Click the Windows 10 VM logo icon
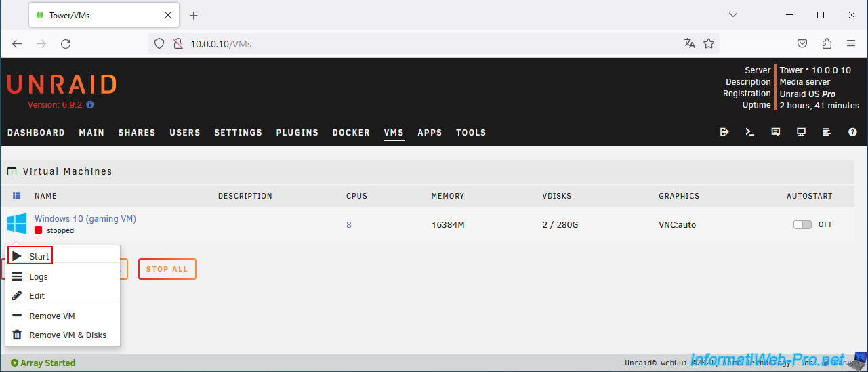 pos(17,224)
